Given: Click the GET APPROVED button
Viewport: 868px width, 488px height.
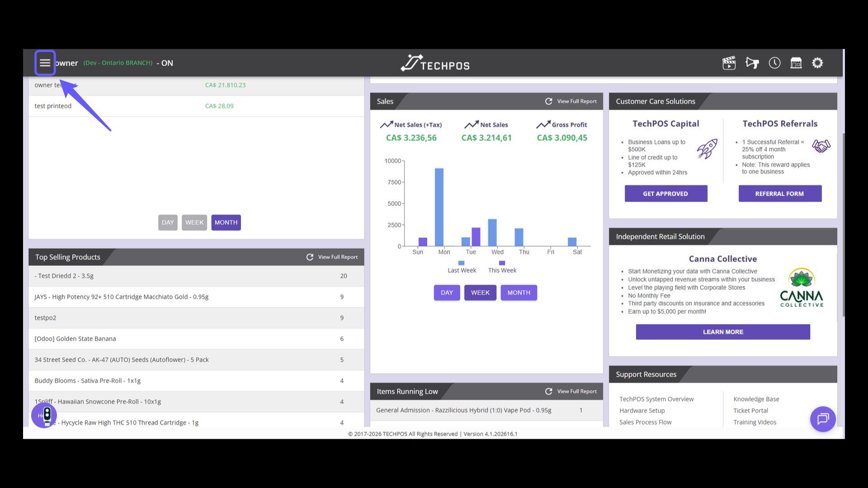Looking at the screenshot, I should click(665, 193).
